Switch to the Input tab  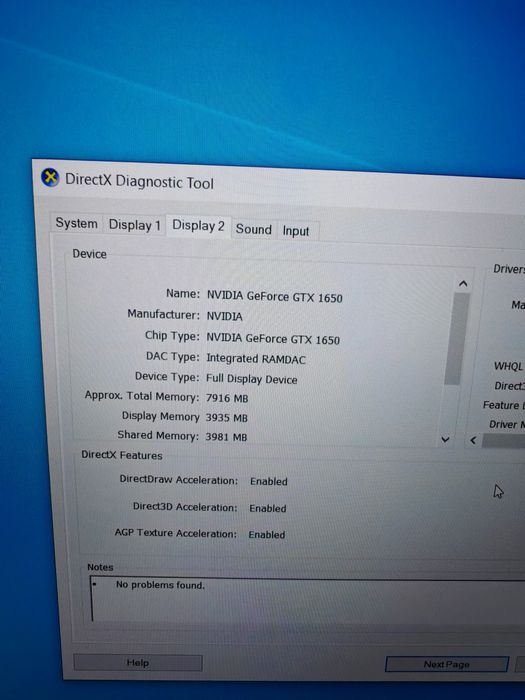(296, 231)
